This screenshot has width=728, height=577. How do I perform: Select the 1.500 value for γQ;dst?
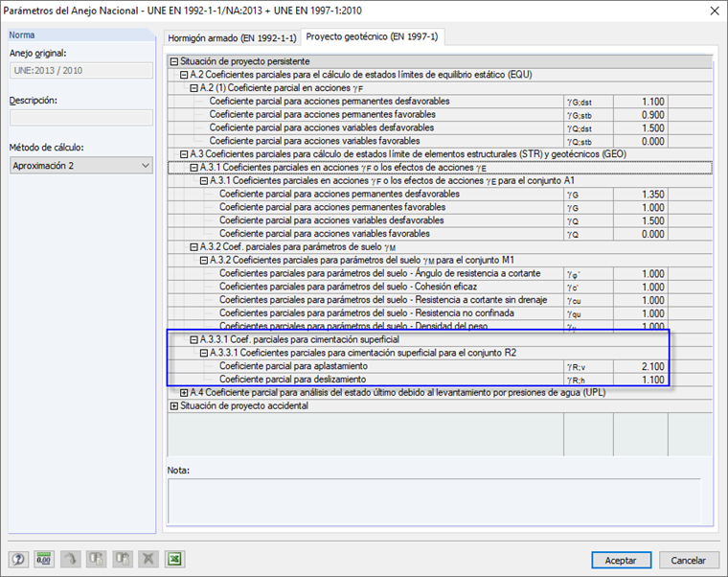(x=641, y=127)
